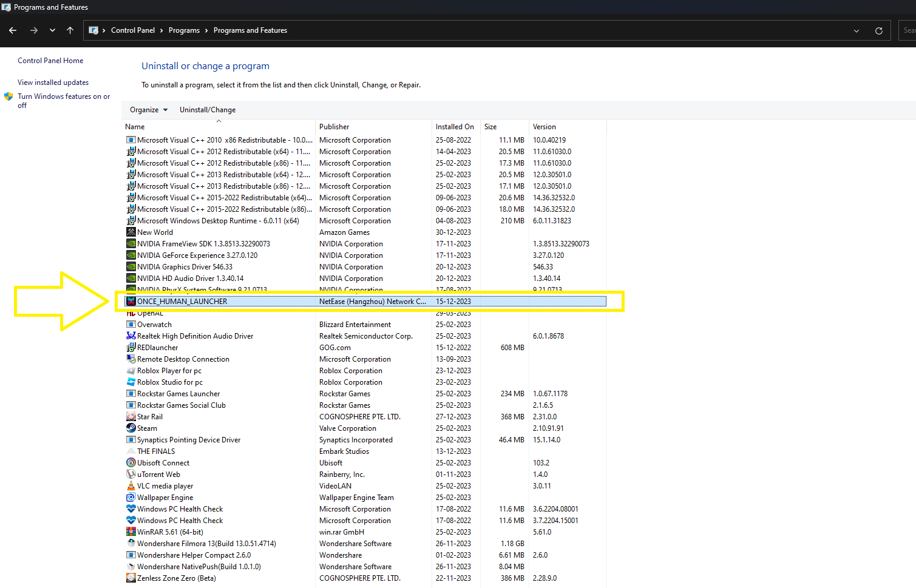Select NVIDIA Graphics Driver 546.33 icon
This screenshot has width=916, height=588.
click(x=131, y=267)
